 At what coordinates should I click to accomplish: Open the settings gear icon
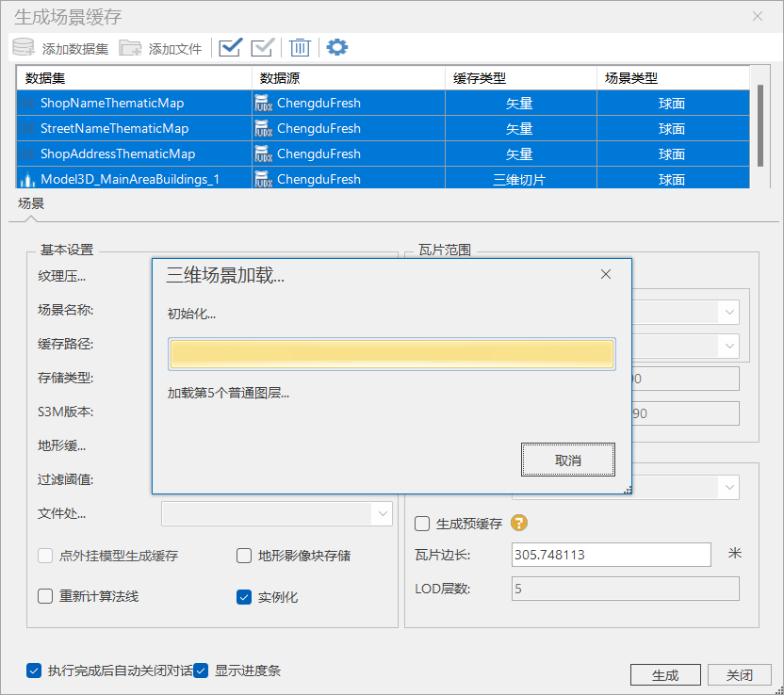tap(337, 47)
